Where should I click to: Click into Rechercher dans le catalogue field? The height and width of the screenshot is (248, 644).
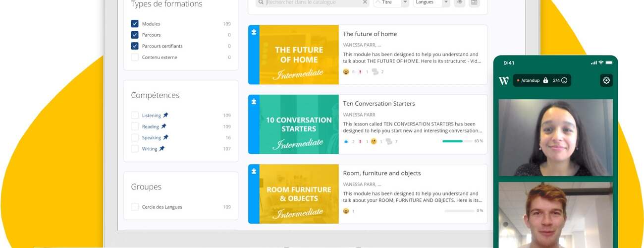[313, 2]
